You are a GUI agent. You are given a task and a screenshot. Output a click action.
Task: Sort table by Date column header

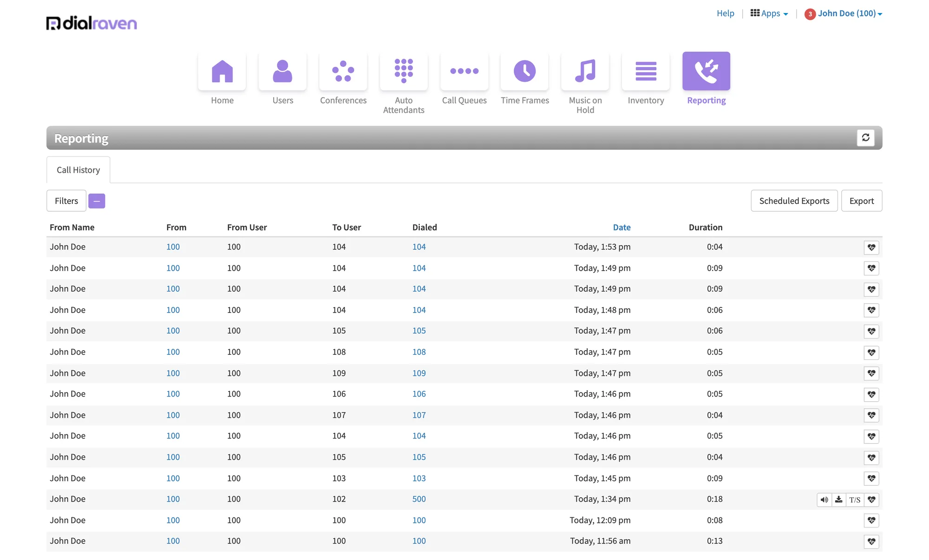click(x=622, y=227)
